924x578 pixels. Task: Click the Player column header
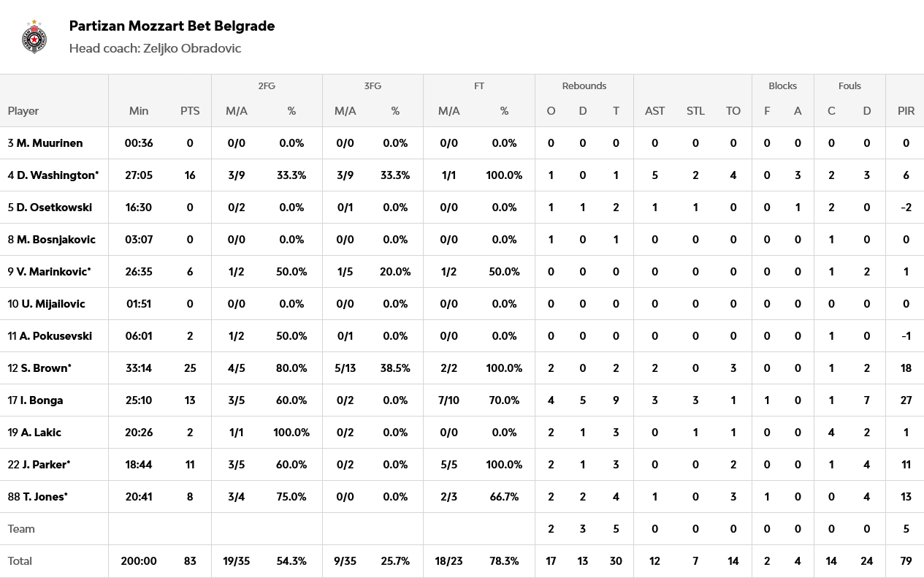(x=23, y=111)
